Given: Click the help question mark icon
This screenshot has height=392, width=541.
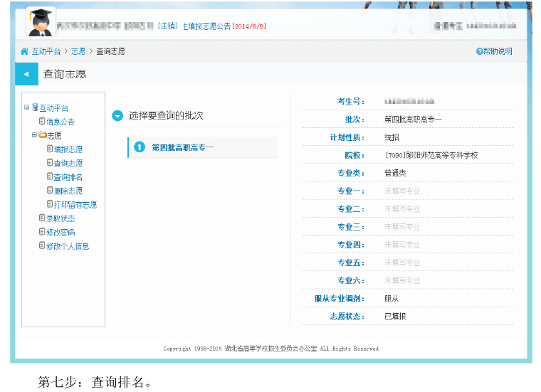Looking at the screenshot, I should tap(479, 52).
